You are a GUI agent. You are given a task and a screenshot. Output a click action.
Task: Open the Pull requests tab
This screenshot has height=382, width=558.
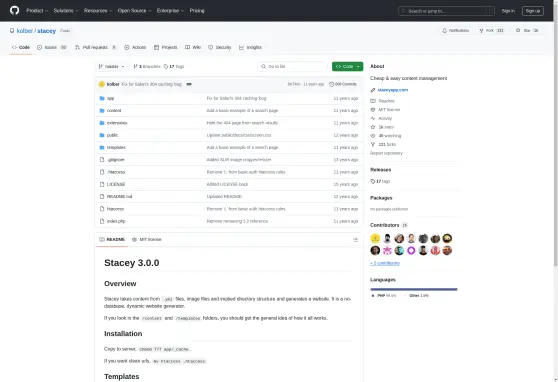95,47
